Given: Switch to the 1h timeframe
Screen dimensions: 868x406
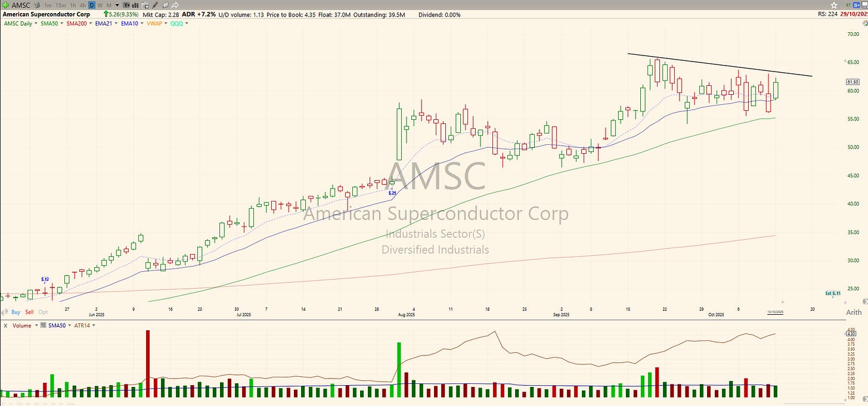Looking at the screenshot, I should coord(73,5).
